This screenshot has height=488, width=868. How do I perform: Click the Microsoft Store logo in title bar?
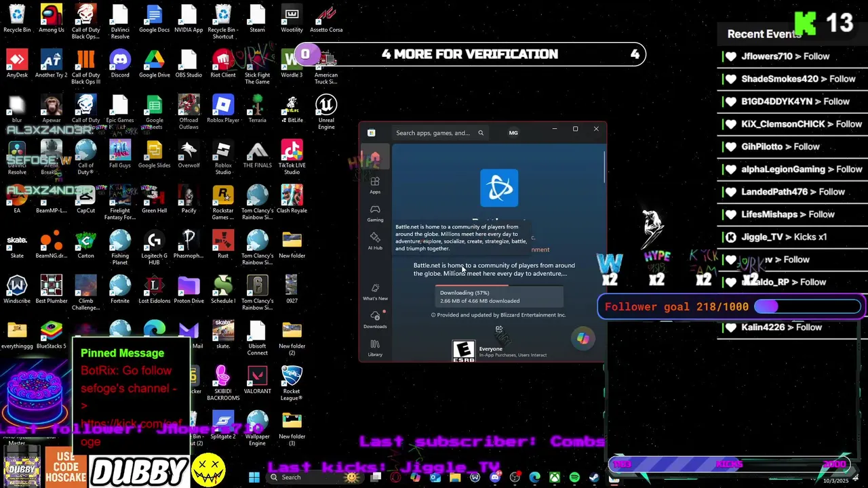point(371,133)
